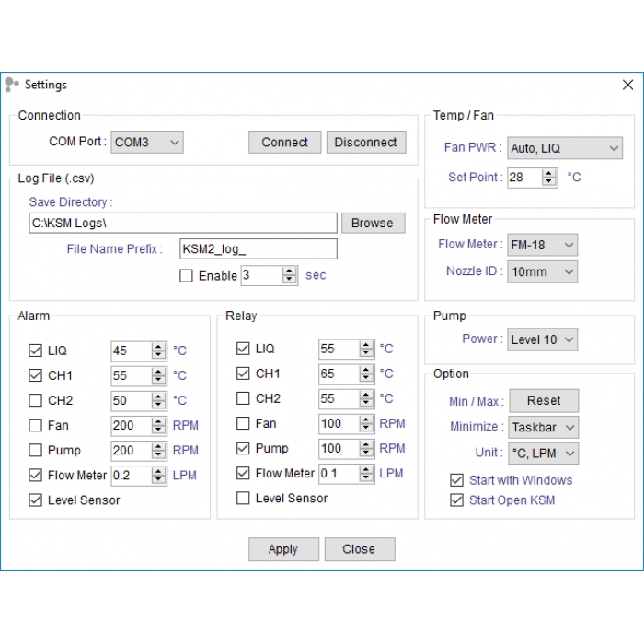
Task: Expand the Fan PWR dropdown
Action: pyautogui.click(x=565, y=148)
